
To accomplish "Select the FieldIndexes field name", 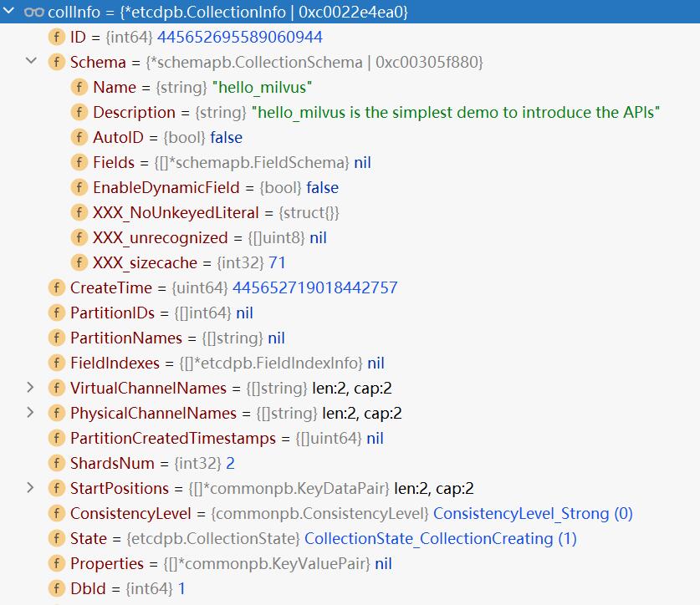I will [x=115, y=364].
